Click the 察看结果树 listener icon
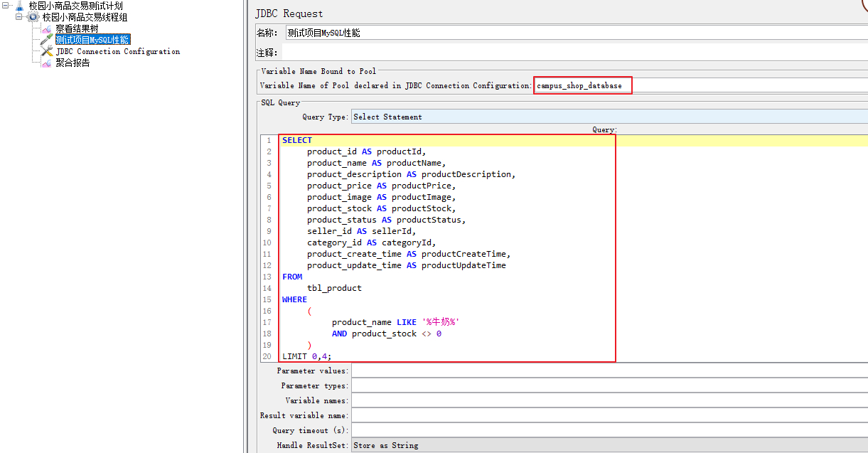This screenshot has width=868, height=453. (x=46, y=28)
